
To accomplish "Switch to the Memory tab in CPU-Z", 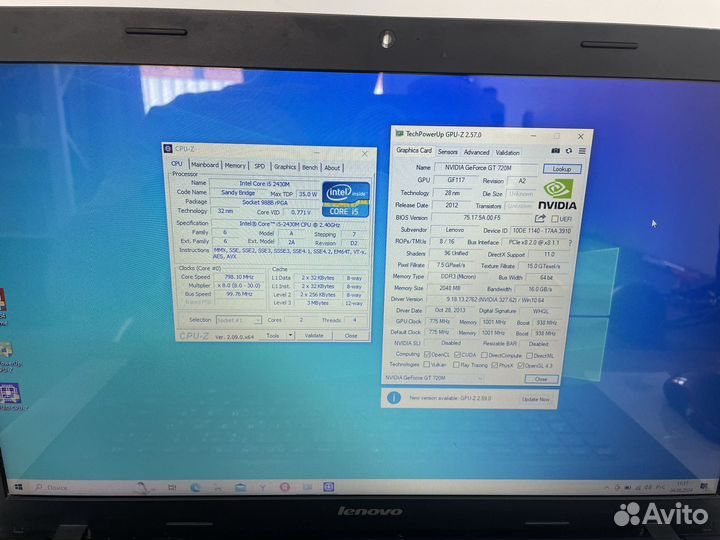I will [235, 166].
